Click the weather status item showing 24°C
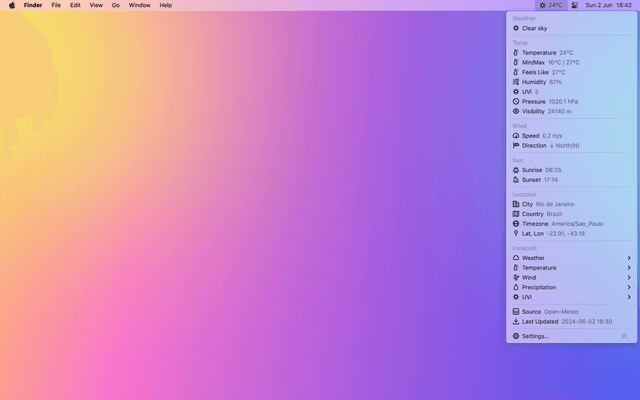The image size is (640, 400). tap(551, 5)
